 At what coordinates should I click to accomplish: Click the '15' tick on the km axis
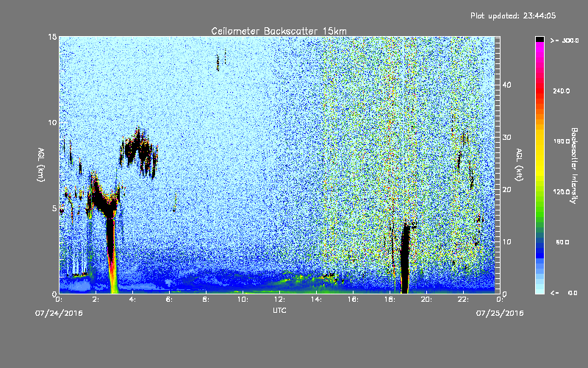pyautogui.click(x=52, y=37)
